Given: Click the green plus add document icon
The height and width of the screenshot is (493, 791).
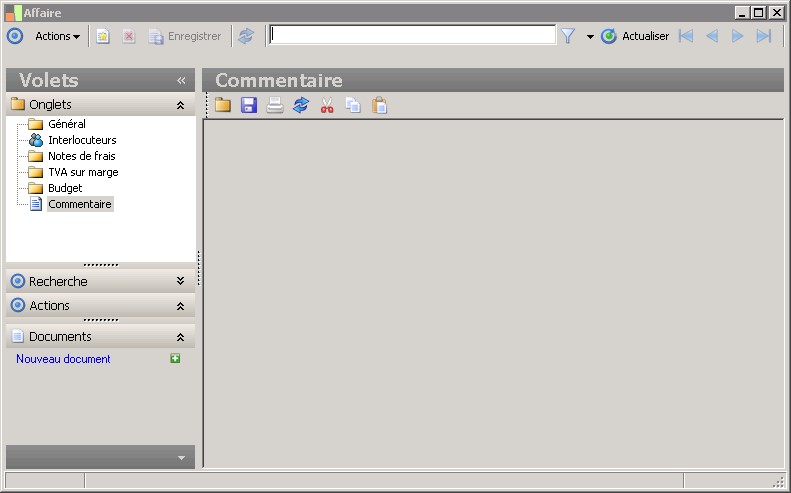Looking at the screenshot, I should 175,358.
